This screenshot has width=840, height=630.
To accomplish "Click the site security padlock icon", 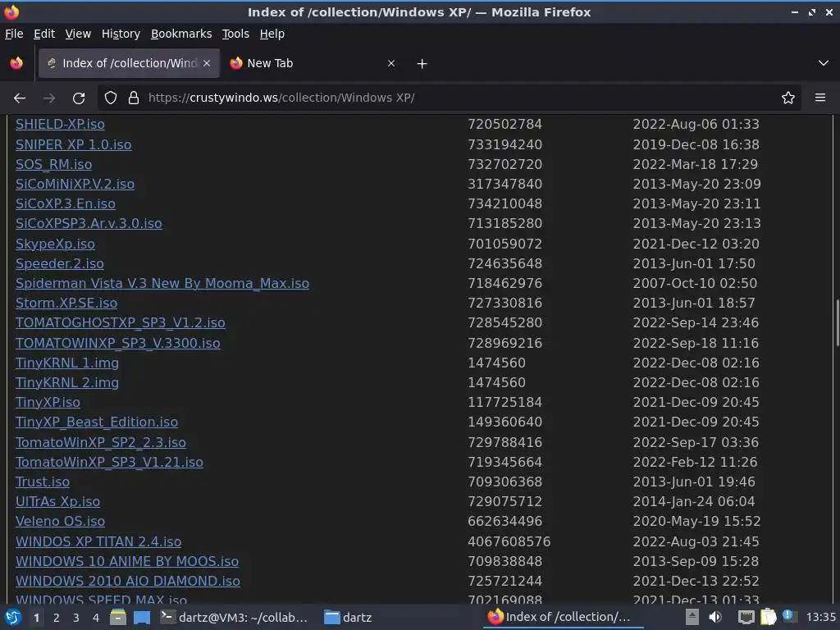I will tap(134, 98).
